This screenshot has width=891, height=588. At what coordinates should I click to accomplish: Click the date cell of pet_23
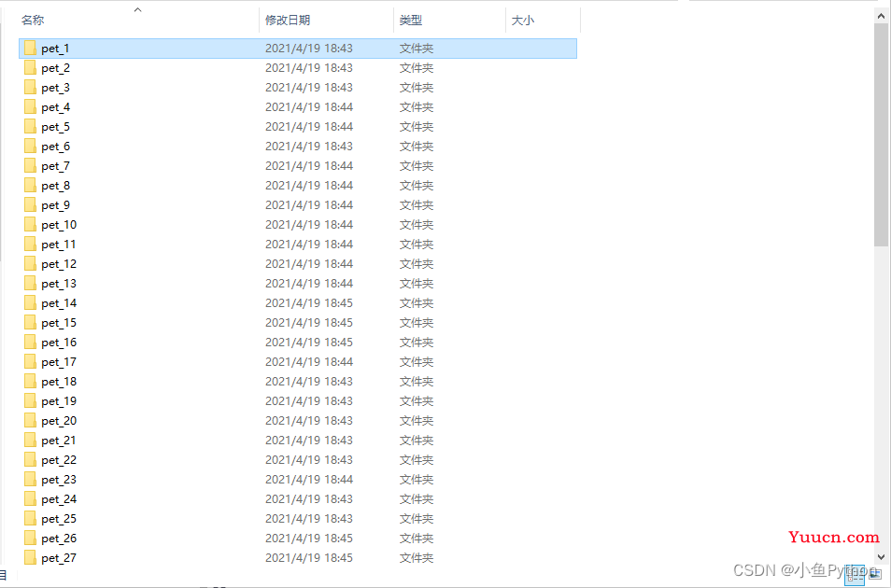point(308,480)
